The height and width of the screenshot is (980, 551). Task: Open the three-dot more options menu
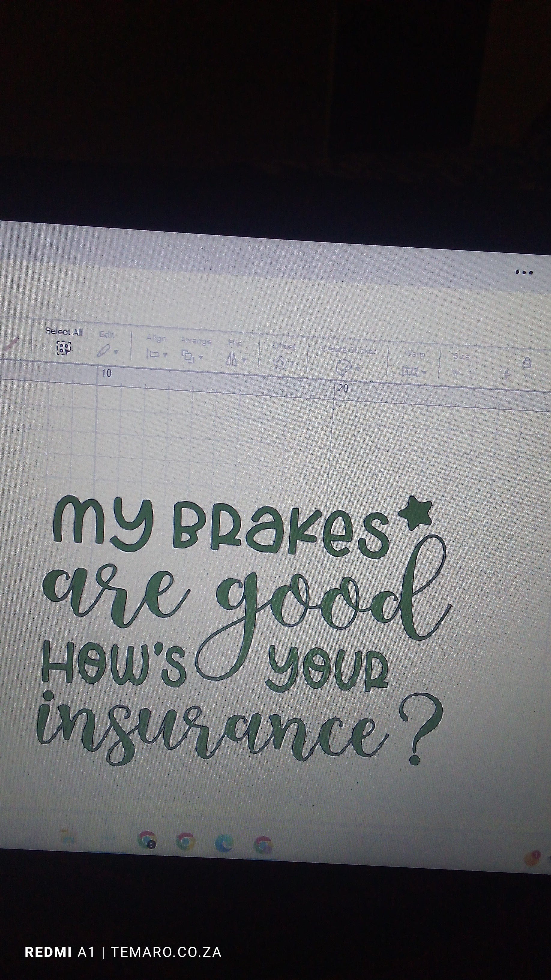pyautogui.click(x=524, y=272)
